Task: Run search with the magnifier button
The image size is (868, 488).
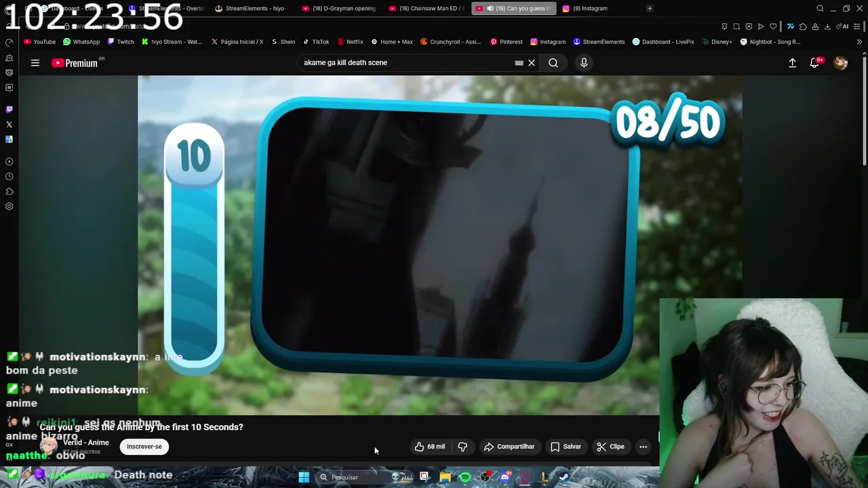Action: (x=553, y=63)
